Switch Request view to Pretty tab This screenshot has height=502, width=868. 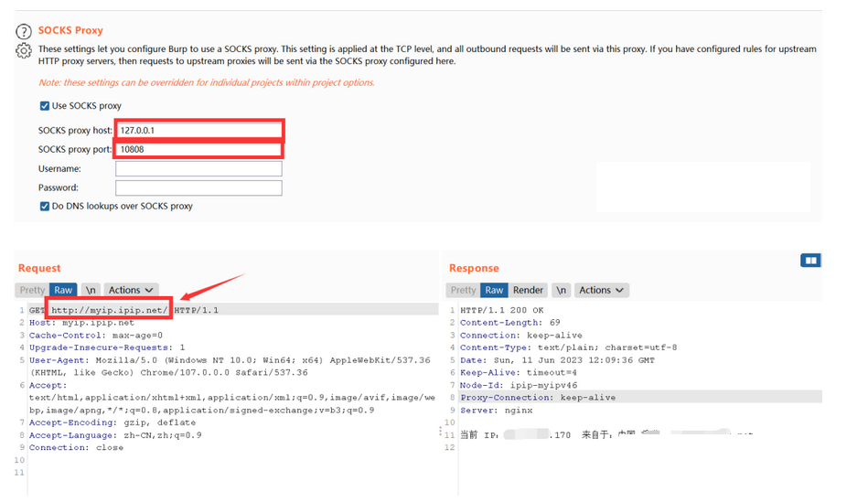(x=32, y=290)
